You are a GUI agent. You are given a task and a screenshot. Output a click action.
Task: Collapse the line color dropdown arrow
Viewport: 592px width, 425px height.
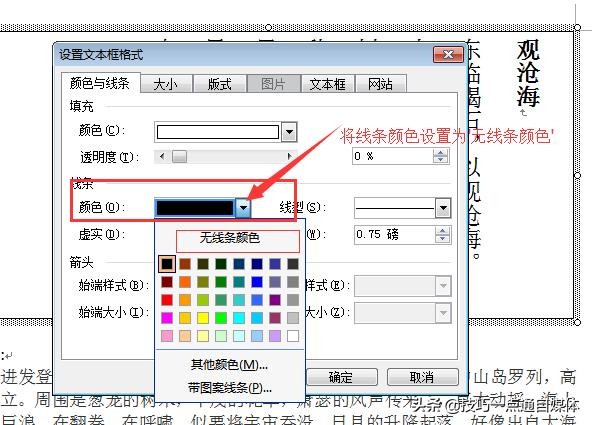point(244,208)
